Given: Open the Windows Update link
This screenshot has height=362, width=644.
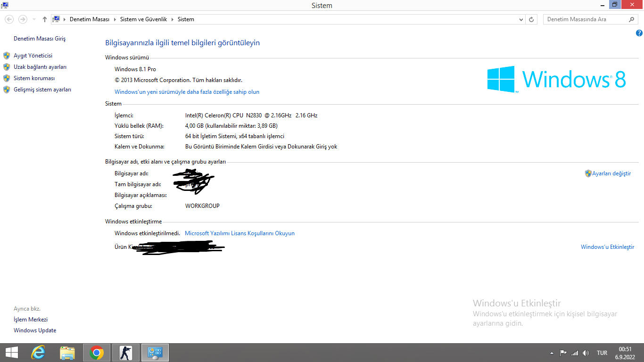Looking at the screenshot, I should click(35, 330).
